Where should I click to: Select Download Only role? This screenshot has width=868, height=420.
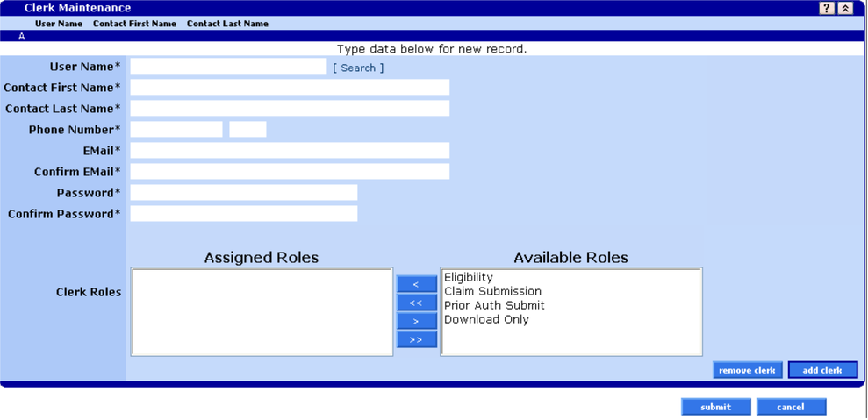[x=486, y=319]
